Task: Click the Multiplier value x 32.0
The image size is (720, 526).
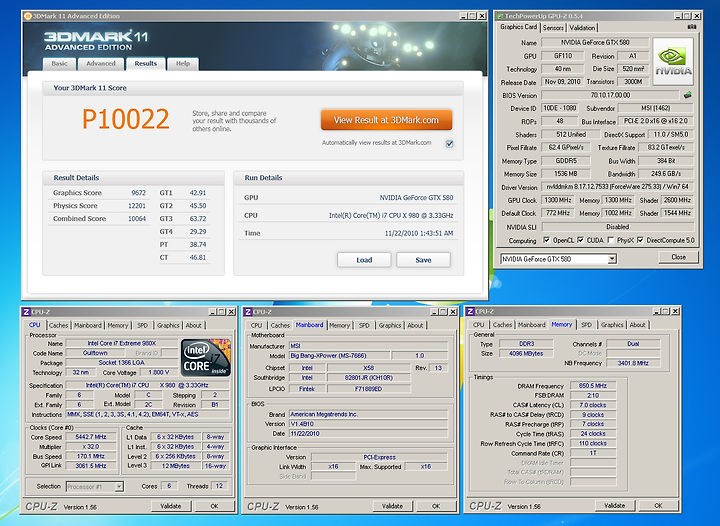Action: (x=90, y=447)
